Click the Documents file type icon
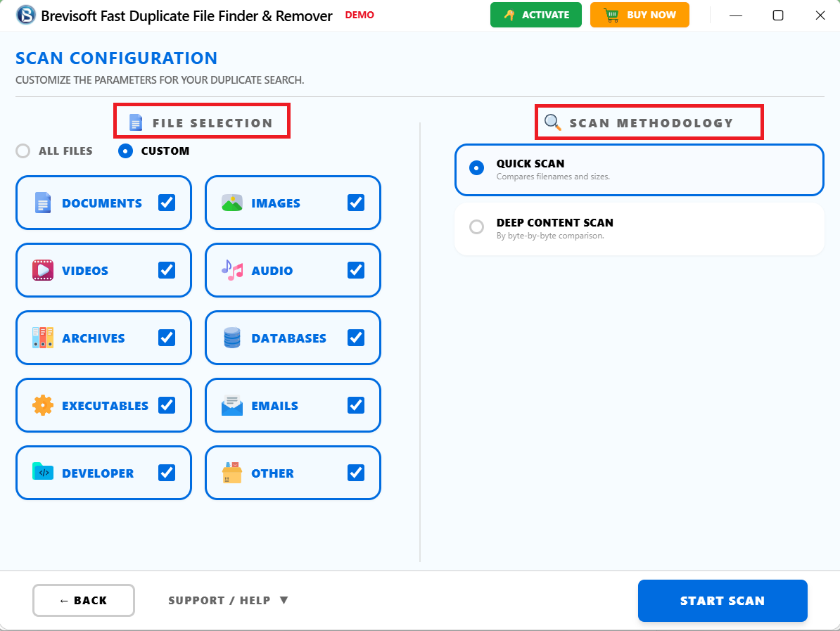This screenshot has height=631, width=840. tap(42, 203)
